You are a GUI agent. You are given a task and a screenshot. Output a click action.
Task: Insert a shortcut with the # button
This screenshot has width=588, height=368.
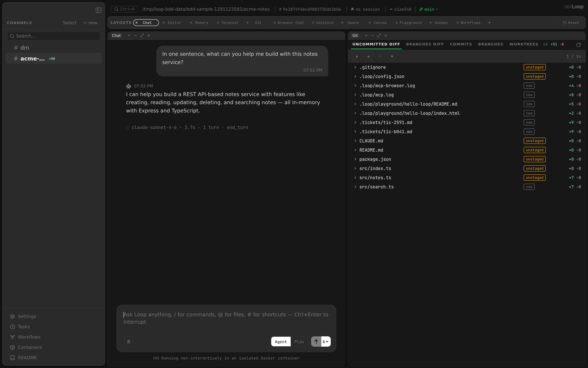[x=129, y=342]
